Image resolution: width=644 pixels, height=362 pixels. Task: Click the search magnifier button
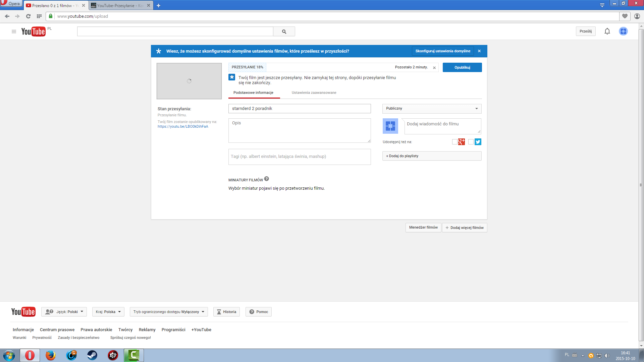pyautogui.click(x=284, y=32)
